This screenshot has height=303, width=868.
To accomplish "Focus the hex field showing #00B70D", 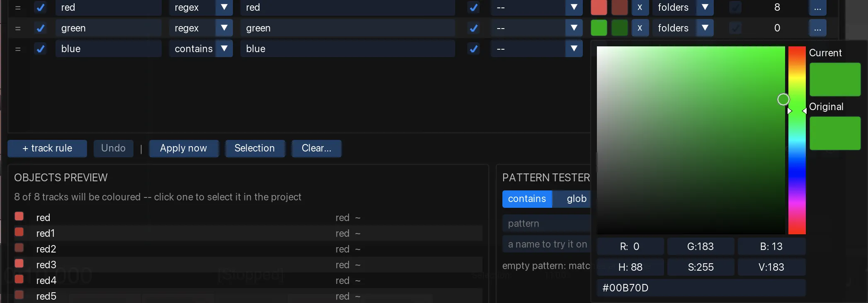I will 701,288.
